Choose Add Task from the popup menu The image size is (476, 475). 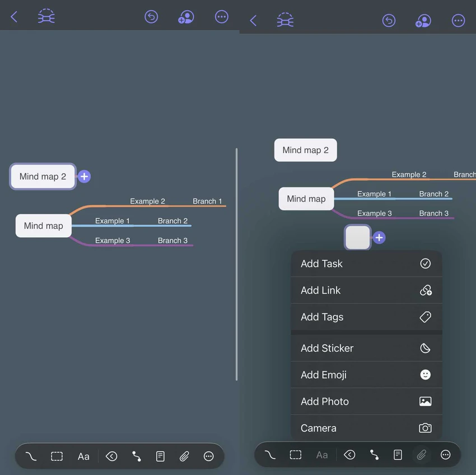point(366,264)
